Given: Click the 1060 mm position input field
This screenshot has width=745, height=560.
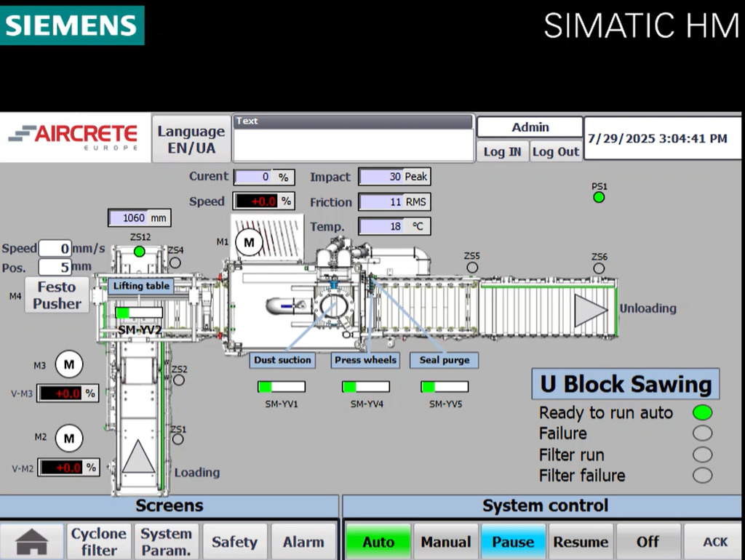Looking at the screenshot, I should click(138, 217).
